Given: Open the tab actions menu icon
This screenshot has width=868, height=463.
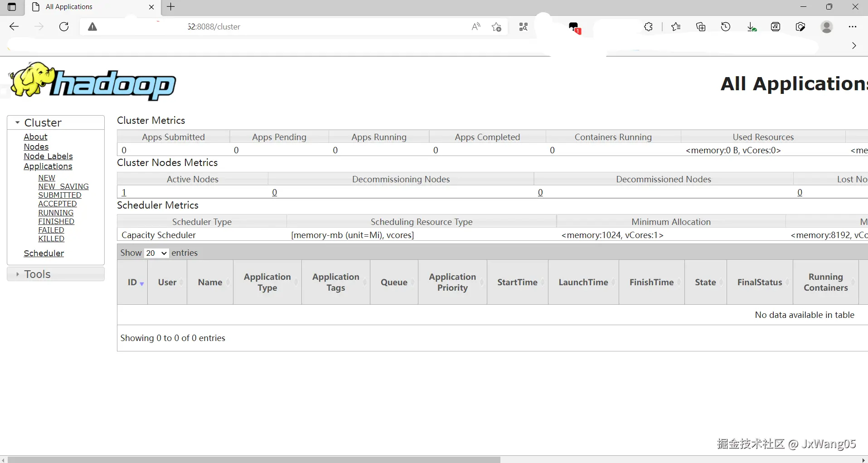Looking at the screenshot, I should [x=12, y=7].
